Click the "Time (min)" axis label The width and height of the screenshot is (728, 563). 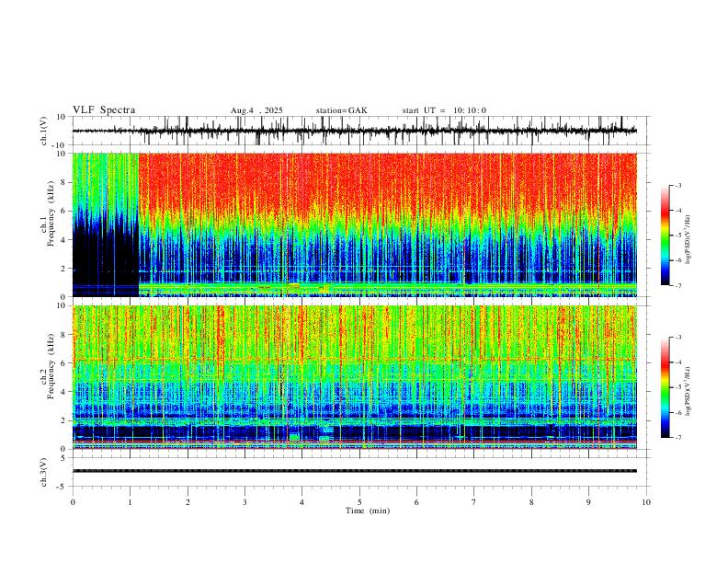point(368,511)
